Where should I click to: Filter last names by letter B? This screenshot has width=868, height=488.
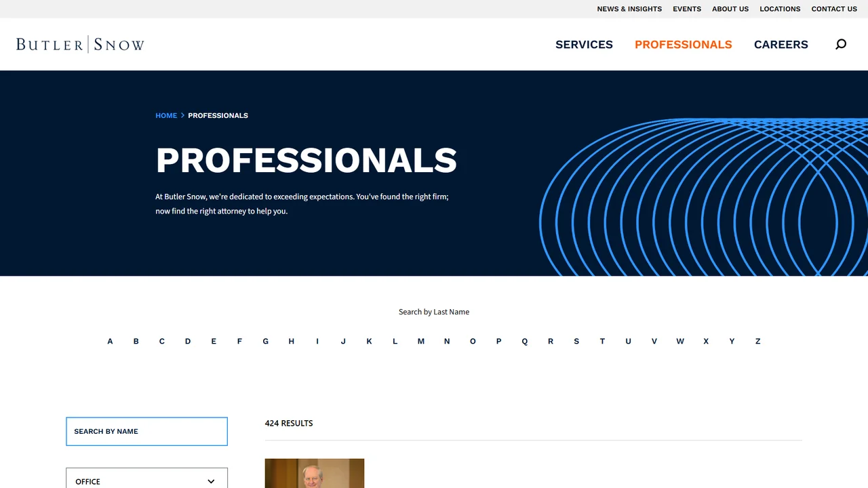pyautogui.click(x=136, y=341)
